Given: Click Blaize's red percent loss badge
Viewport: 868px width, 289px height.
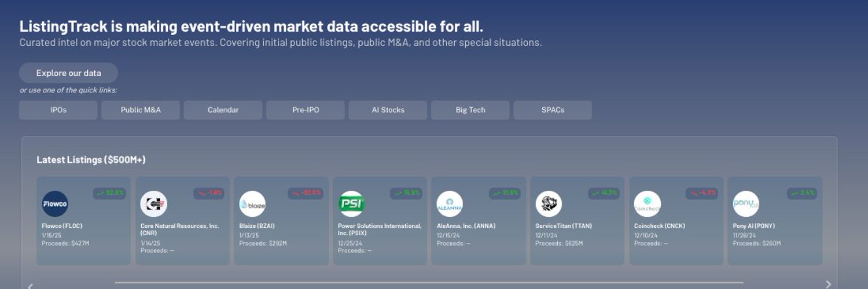Looking at the screenshot, I should (x=306, y=193).
